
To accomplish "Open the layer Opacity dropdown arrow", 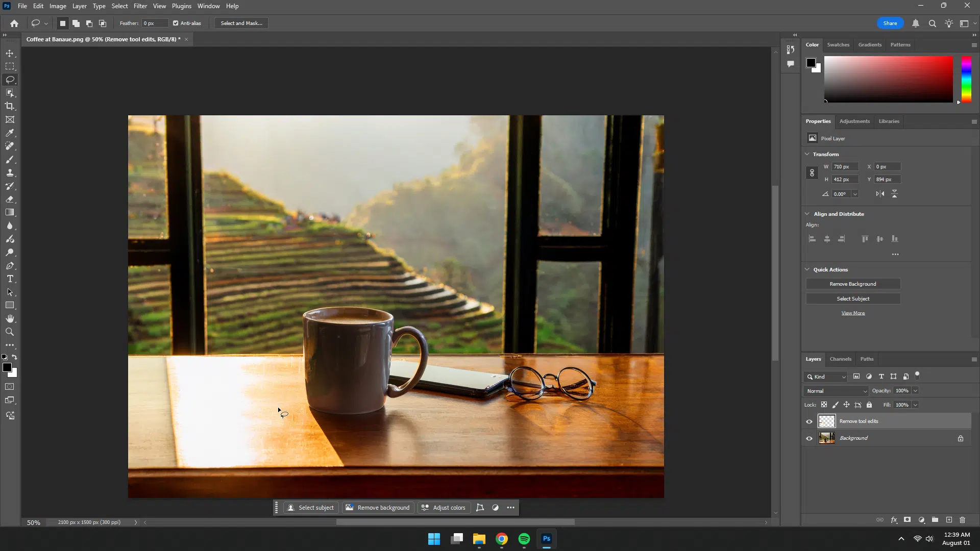I will pos(915,391).
